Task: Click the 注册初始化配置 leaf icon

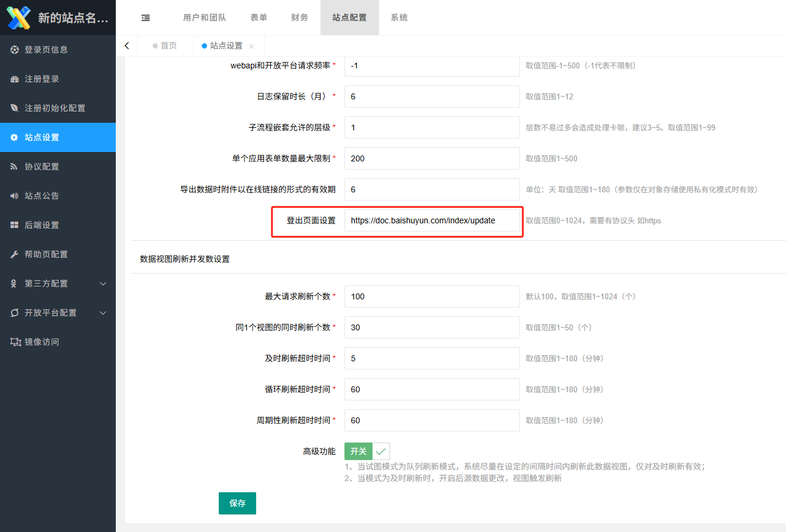Action: click(15, 108)
